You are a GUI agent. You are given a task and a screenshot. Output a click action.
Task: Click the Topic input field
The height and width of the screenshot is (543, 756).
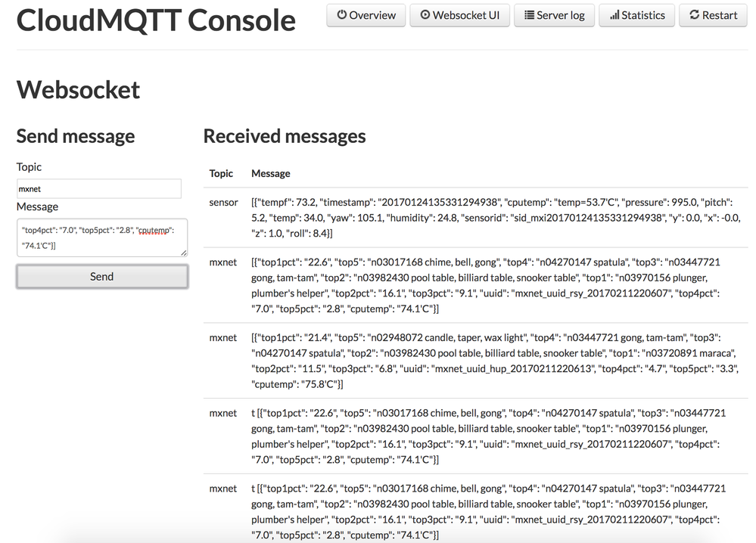pos(98,188)
